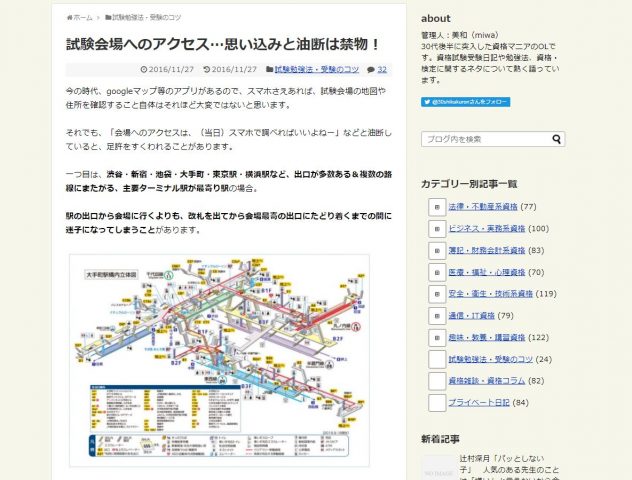The image size is (632, 480).
Task: Expand 簿記・財務会計系資格 category
Action: pyautogui.click(x=437, y=251)
